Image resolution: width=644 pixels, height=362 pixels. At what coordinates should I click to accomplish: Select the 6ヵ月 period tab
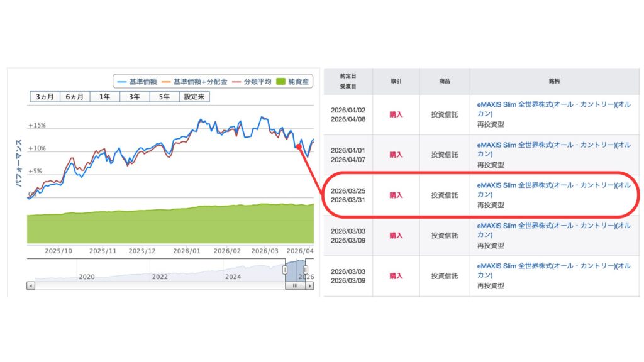click(75, 97)
